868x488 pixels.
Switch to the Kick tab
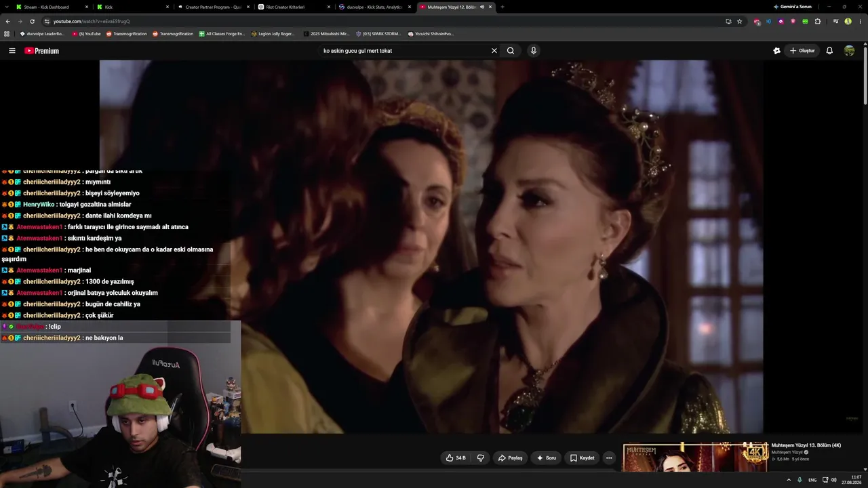pyautogui.click(x=132, y=7)
